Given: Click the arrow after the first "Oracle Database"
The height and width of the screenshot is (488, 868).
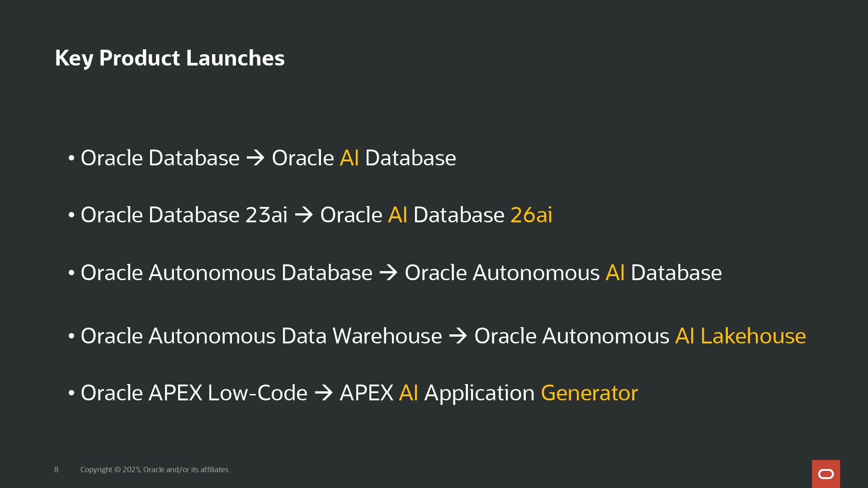Looking at the screenshot, I should (x=255, y=158).
